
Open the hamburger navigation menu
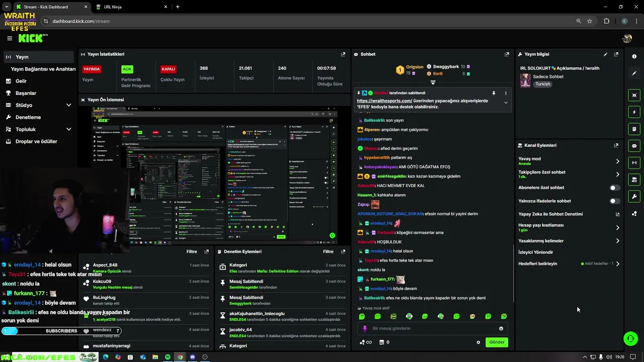point(10,38)
